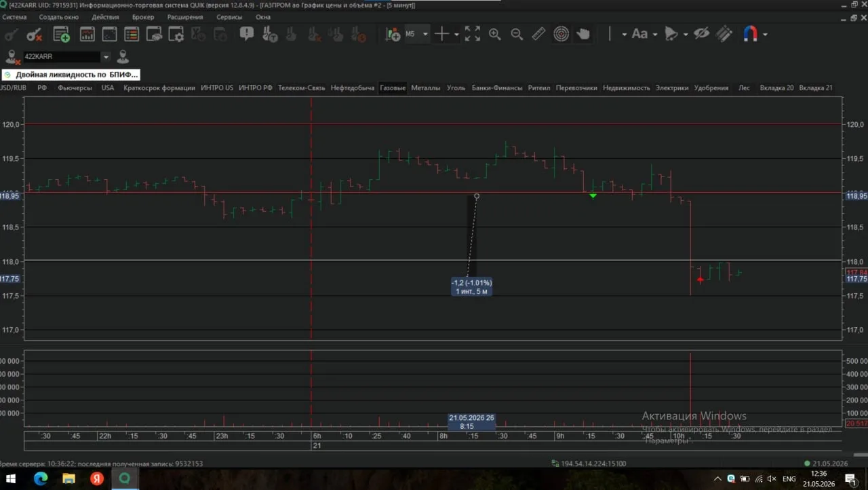Open the Расширения menu
868x490 pixels.
coord(185,17)
